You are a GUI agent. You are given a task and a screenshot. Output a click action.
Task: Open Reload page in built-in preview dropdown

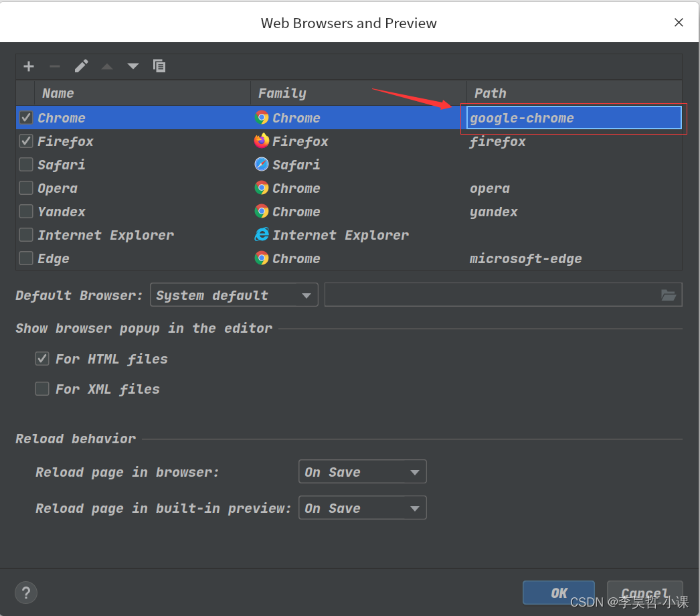[x=363, y=508]
